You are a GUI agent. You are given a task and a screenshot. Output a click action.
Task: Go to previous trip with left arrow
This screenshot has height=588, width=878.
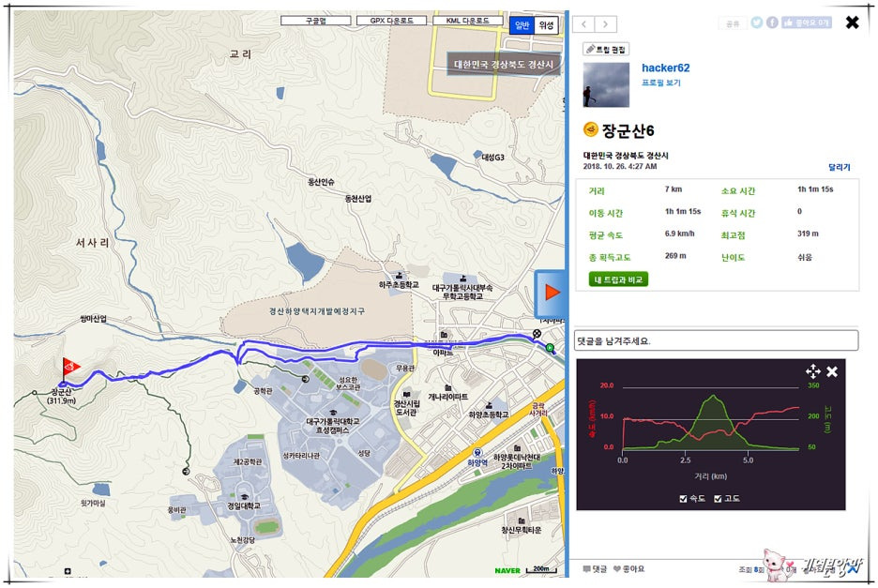(583, 24)
